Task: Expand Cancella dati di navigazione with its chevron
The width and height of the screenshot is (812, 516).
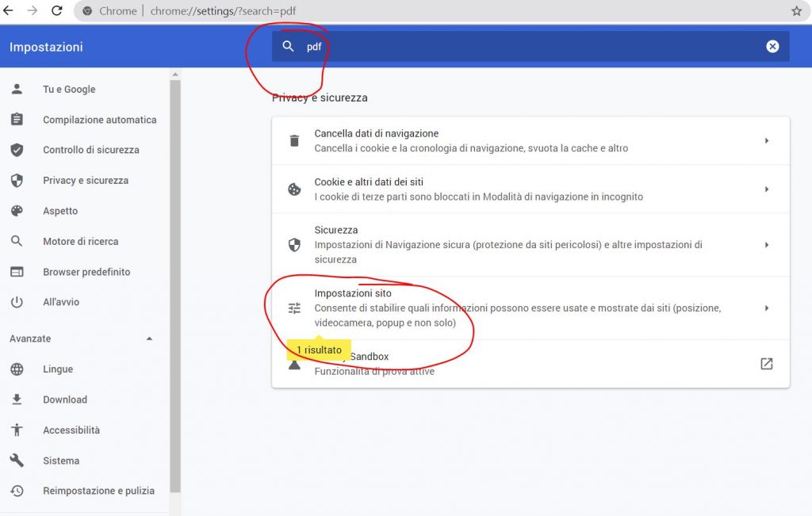Action: pyautogui.click(x=766, y=140)
